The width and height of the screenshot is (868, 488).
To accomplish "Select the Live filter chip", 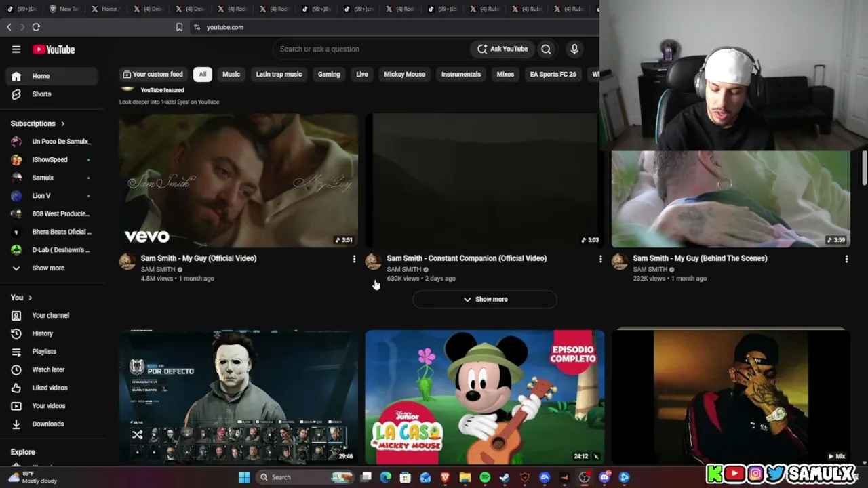I will (x=362, y=75).
